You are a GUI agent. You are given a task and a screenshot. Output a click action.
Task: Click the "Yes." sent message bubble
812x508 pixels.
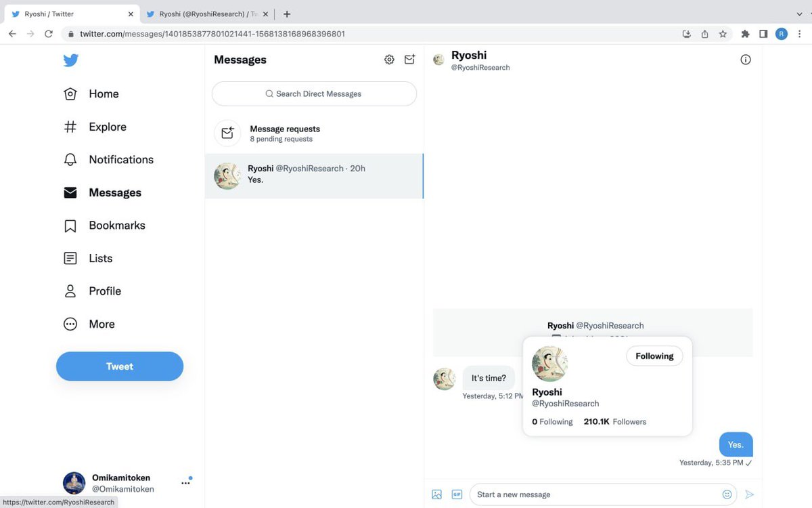pyautogui.click(x=736, y=445)
